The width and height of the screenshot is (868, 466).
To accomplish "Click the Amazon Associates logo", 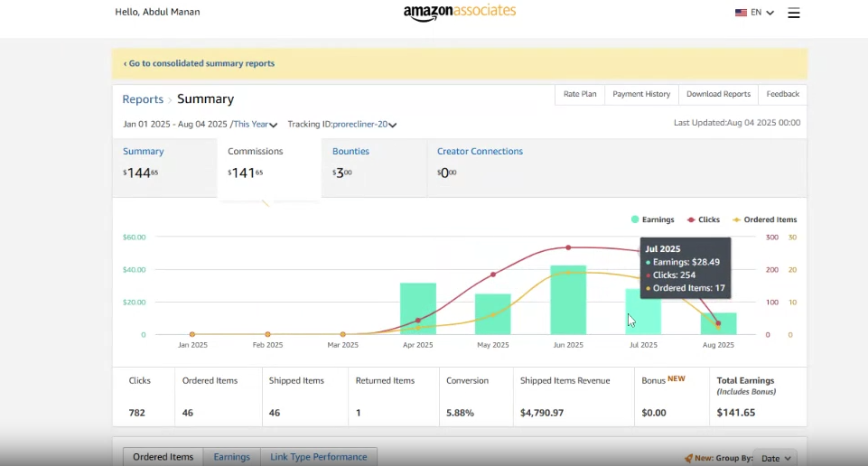I will coord(460,12).
